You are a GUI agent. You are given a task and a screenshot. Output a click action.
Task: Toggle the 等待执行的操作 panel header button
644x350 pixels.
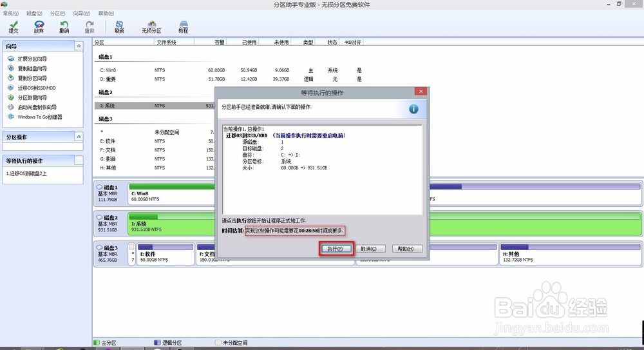tap(79, 160)
